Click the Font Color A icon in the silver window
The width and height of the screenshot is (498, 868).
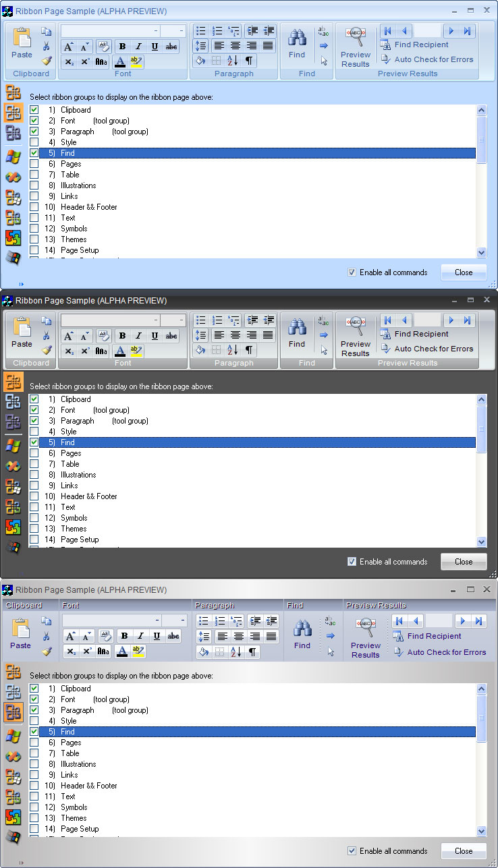(x=123, y=651)
